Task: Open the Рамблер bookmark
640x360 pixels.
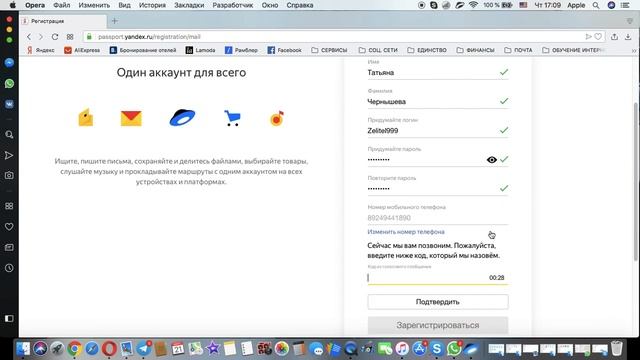Action: point(241,50)
